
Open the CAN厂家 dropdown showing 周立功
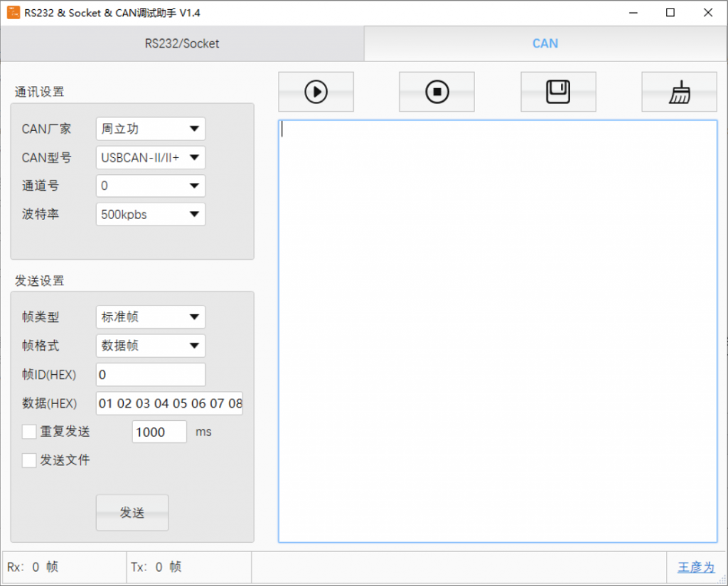[151, 129]
